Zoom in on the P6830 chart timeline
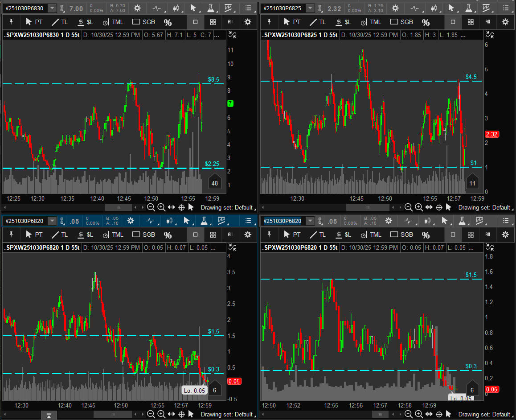The image size is (516, 420). (161, 207)
